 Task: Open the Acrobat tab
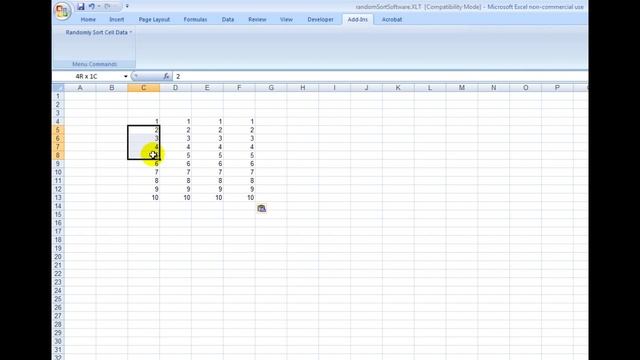(x=392, y=20)
